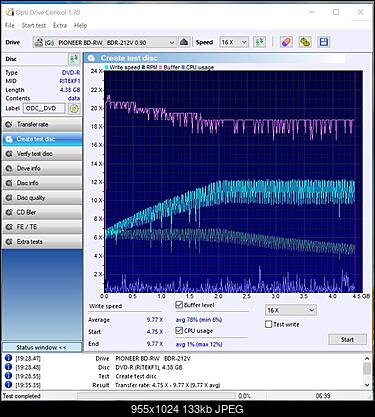Open the FE / TE test
The width and height of the screenshot is (375, 417).
tap(42, 227)
